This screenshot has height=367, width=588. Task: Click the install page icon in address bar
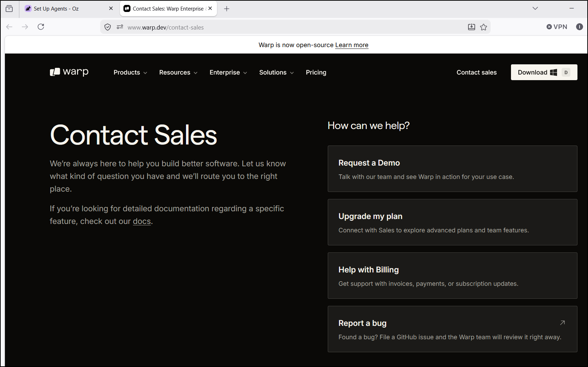click(472, 27)
